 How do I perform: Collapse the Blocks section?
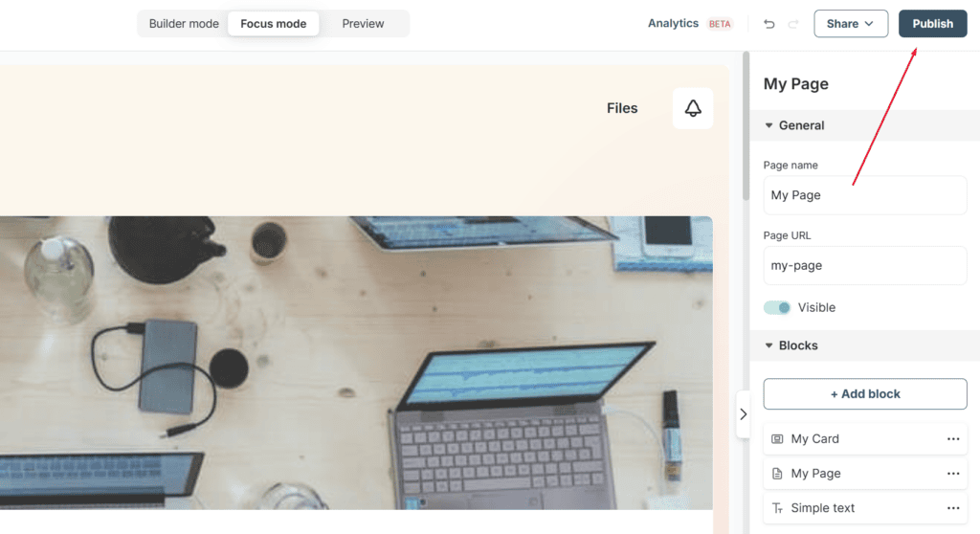point(768,345)
